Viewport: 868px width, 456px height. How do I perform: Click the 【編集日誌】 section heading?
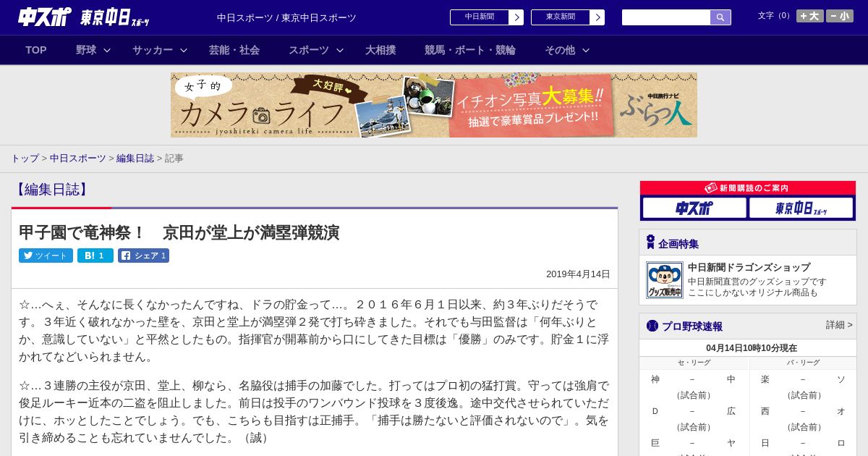pyautogui.click(x=51, y=190)
